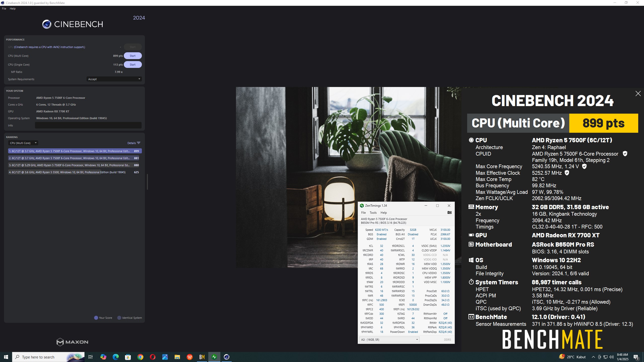Screen dimensions: 644x362
Task: Click the ZenTimings Speed value 6200 MT/s
Action: pos(382,230)
